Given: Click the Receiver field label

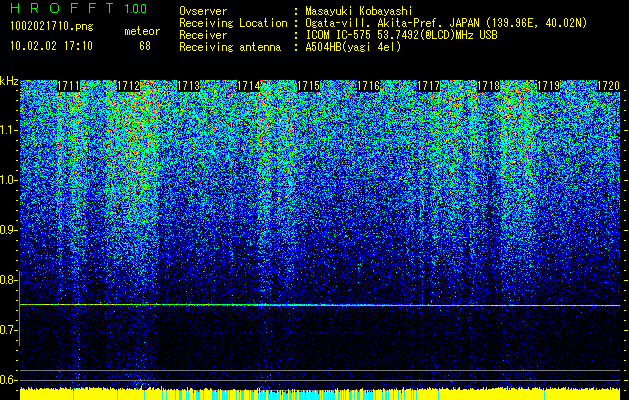Looking at the screenshot, I should [x=203, y=35].
